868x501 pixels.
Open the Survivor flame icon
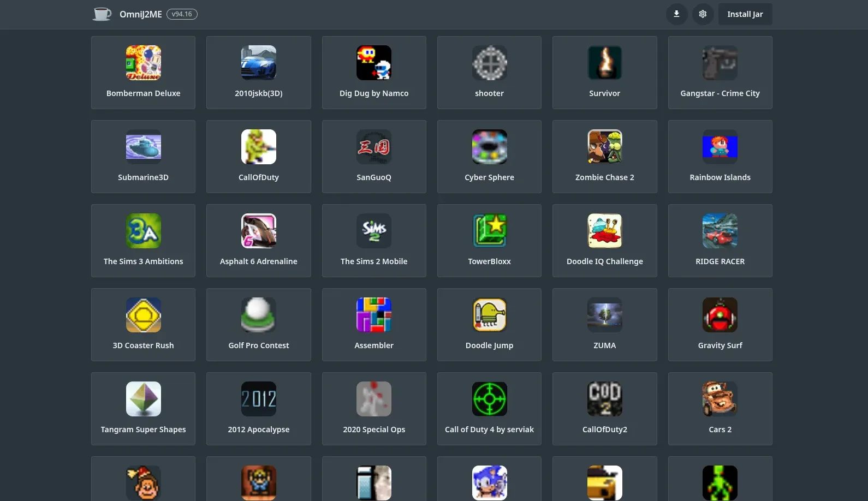coord(605,63)
